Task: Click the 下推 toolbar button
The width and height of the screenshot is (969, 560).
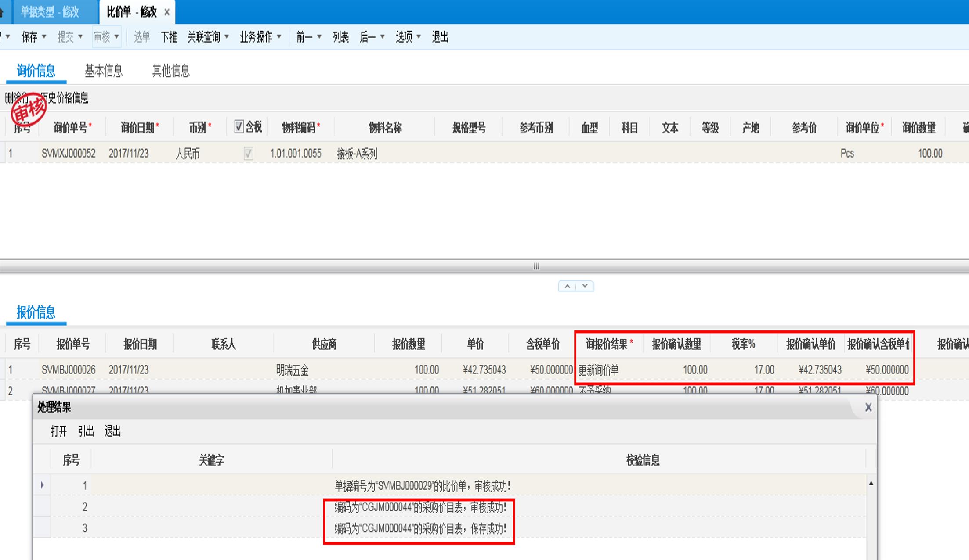Action: tap(169, 37)
